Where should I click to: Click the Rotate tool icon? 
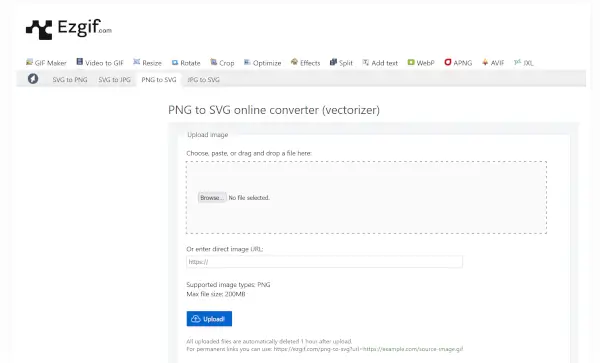tap(174, 62)
